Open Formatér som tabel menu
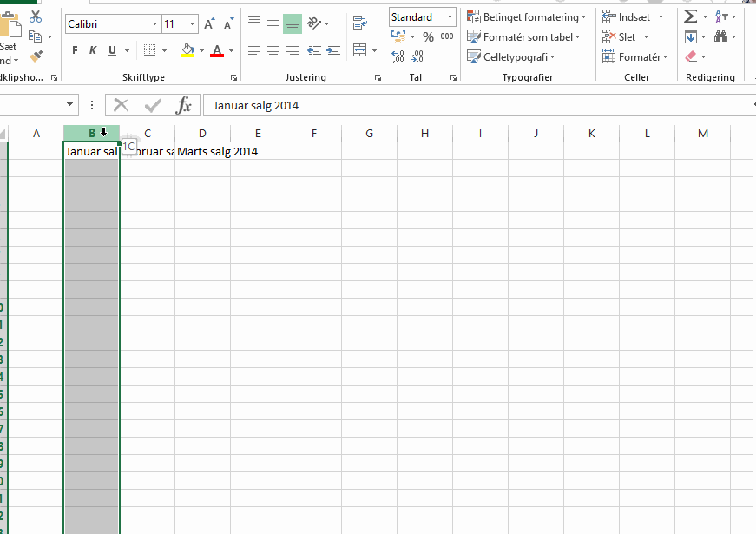Viewport: 756px width, 534px height. point(524,36)
